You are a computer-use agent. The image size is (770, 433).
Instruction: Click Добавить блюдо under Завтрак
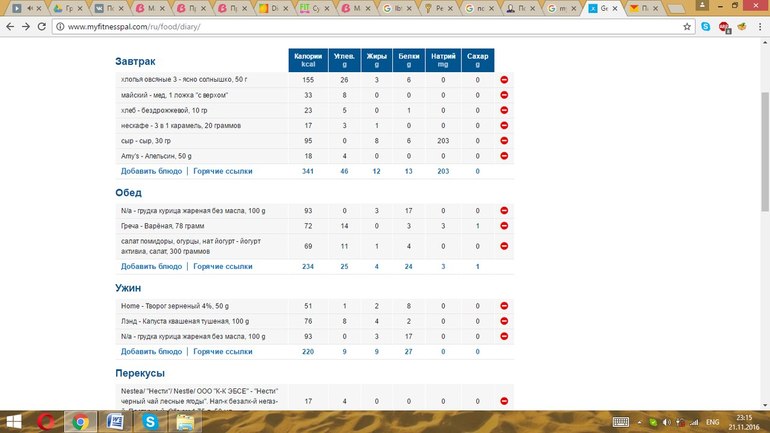[151, 171]
